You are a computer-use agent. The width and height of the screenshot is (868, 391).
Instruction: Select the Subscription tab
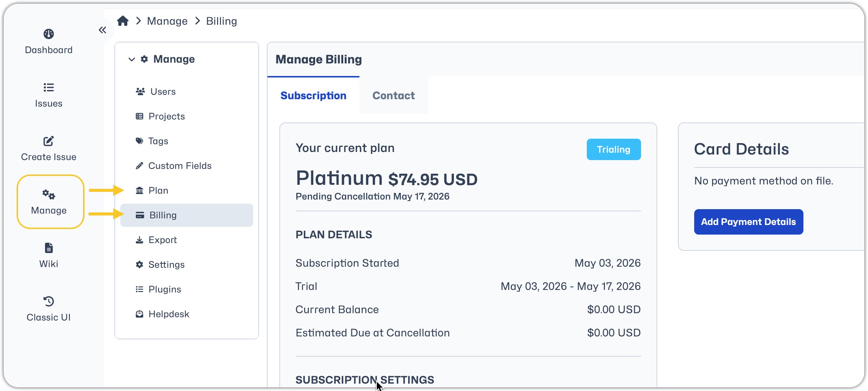pos(313,96)
